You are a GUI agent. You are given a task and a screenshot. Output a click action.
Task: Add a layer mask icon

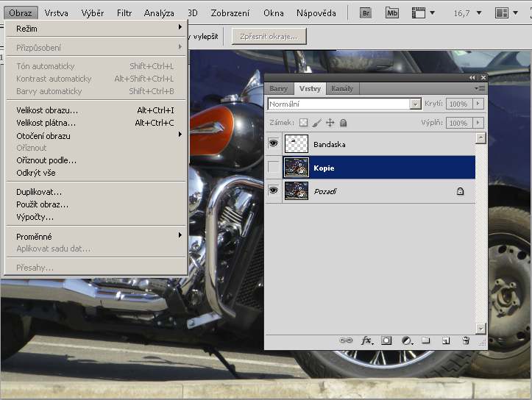click(x=386, y=340)
